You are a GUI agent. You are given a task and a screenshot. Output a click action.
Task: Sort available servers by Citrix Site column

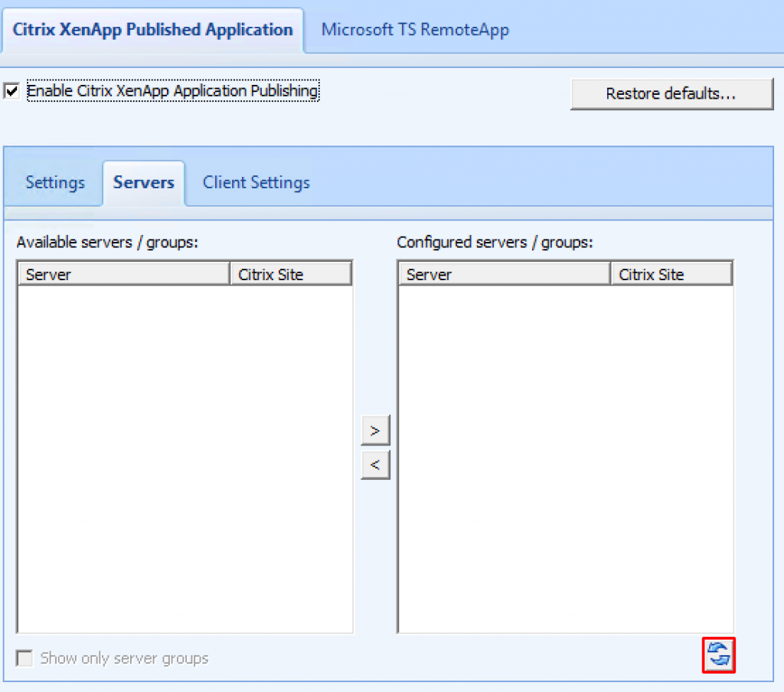coord(291,273)
